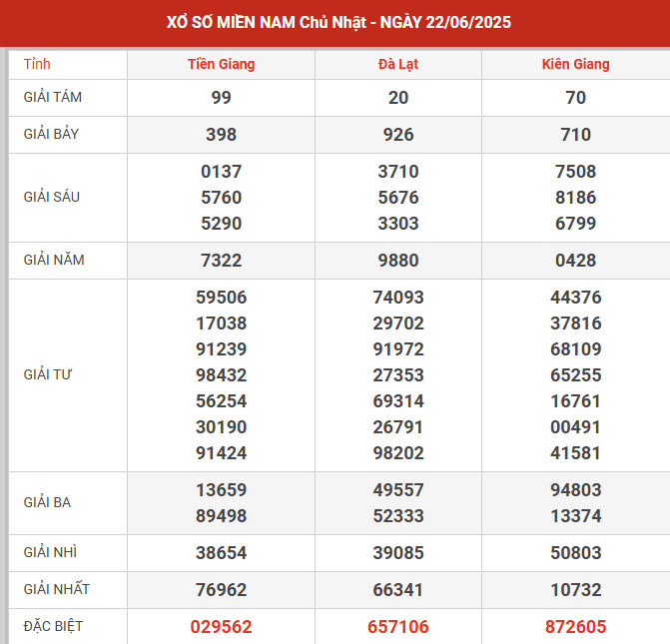This screenshot has width=670, height=644.
Task: Click the 'GIẢI SÁU' row label
Action: pyautogui.click(x=52, y=197)
